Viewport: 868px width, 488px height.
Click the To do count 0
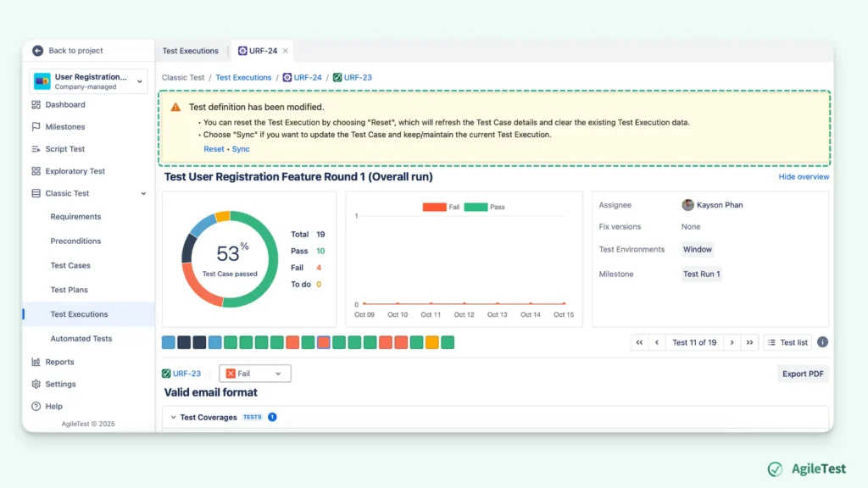tap(319, 285)
